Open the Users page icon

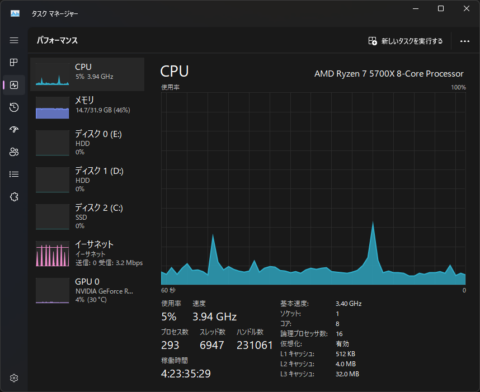(x=14, y=152)
